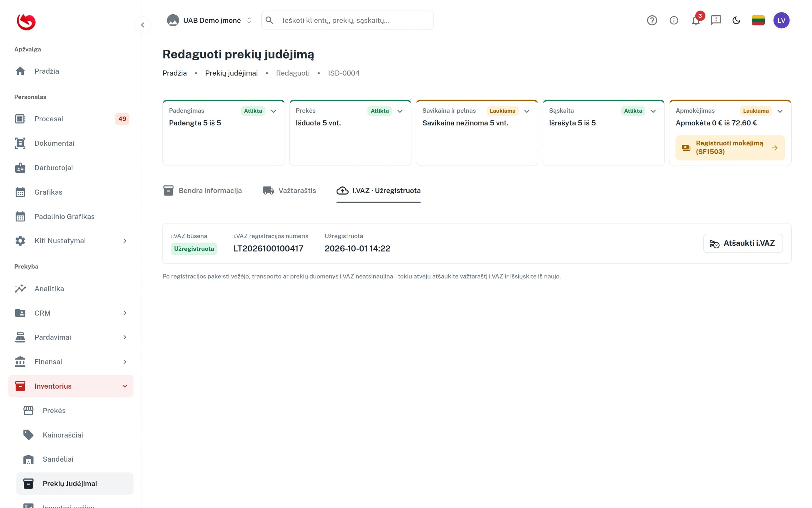The width and height of the screenshot is (812, 508).
Task: Click Registruoti mokėjimą (SF1503) button
Action: tap(730, 148)
